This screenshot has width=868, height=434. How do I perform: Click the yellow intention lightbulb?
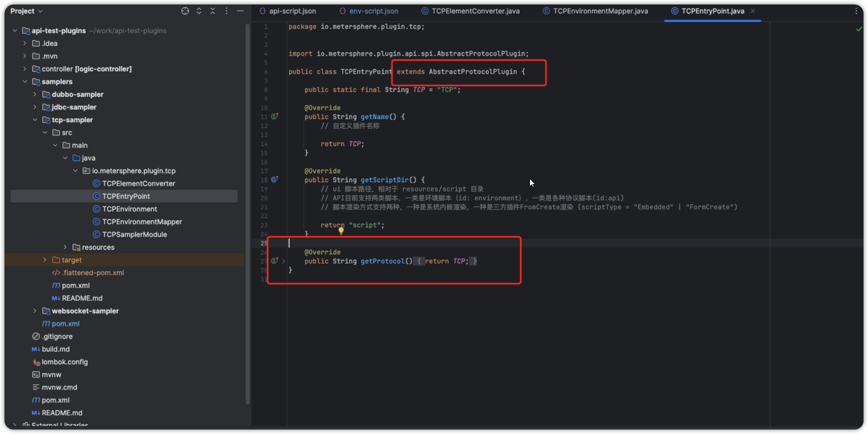(x=341, y=231)
